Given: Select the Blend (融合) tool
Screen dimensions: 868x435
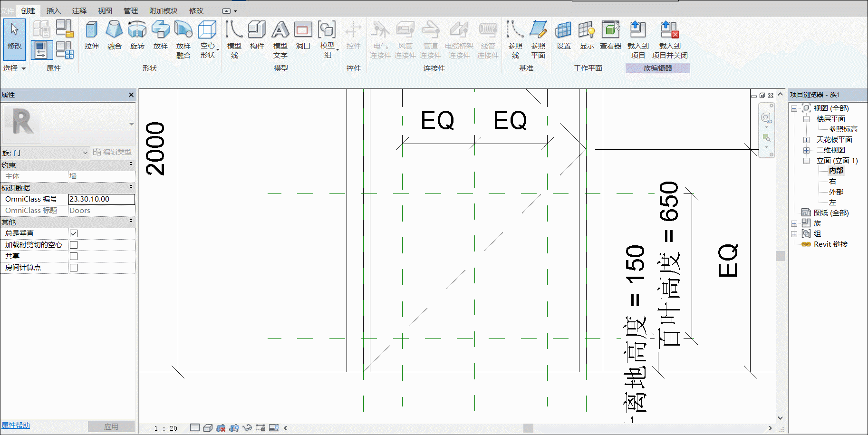Looking at the screenshot, I should click(114, 35).
